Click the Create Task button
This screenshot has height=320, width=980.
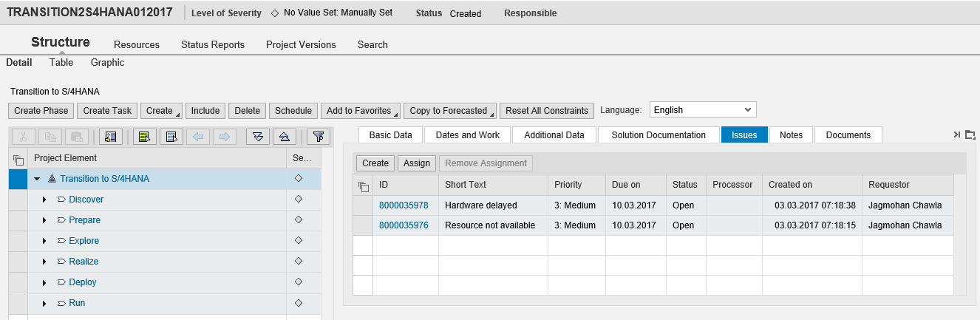click(x=107, y=111)
